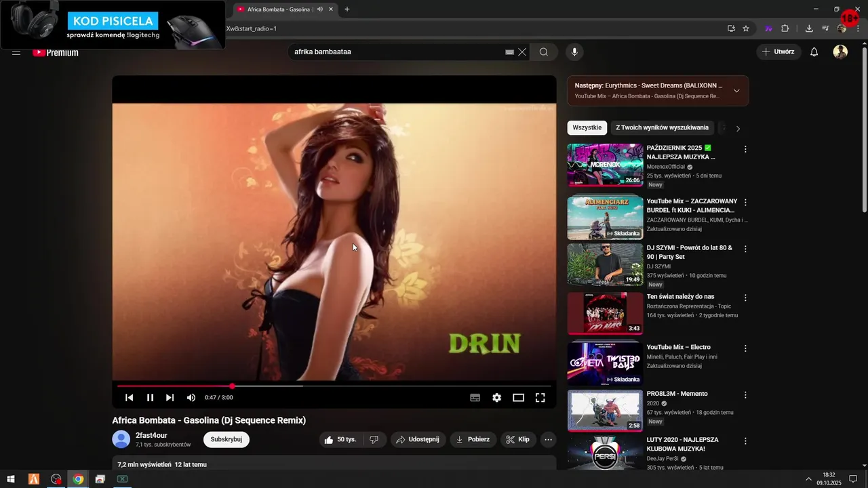The width and height of the screenshot is (868, 488).
Task: Open Windows notification center
Action: tap(853, 479)
